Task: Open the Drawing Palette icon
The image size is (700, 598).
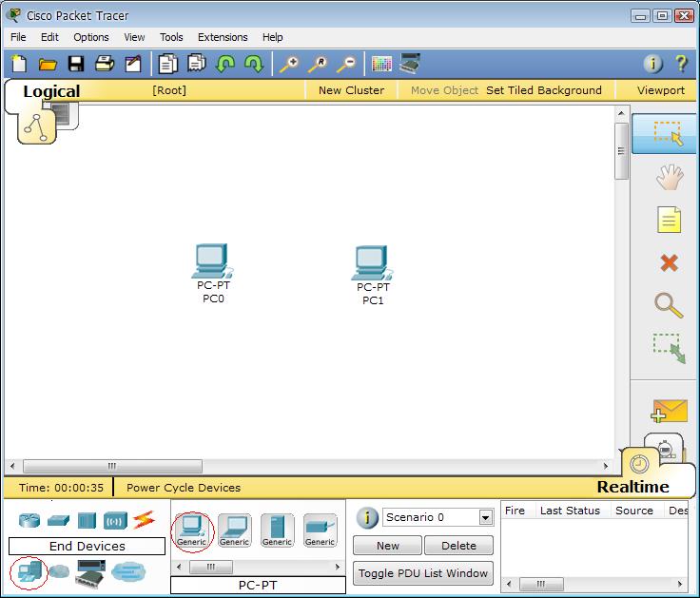Action: pyautogui.click(x=381, y=64)
